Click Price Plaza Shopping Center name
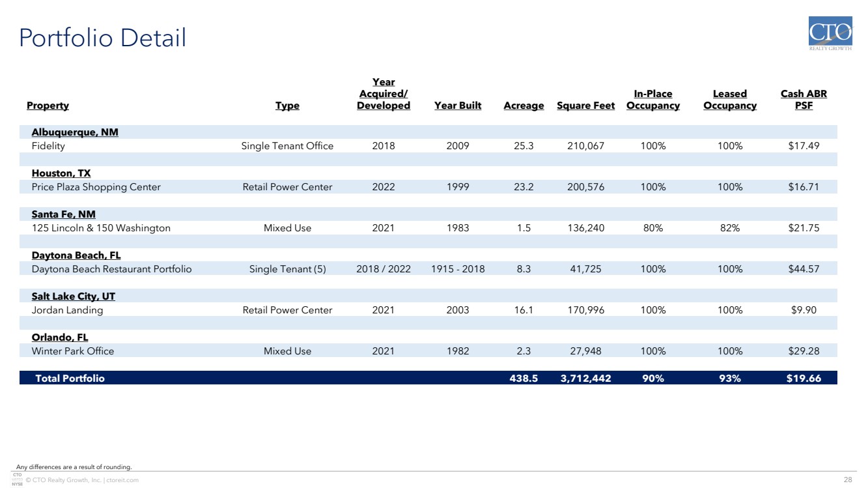Viewport: 868px width, 488px height. click(x=96, y=187)
